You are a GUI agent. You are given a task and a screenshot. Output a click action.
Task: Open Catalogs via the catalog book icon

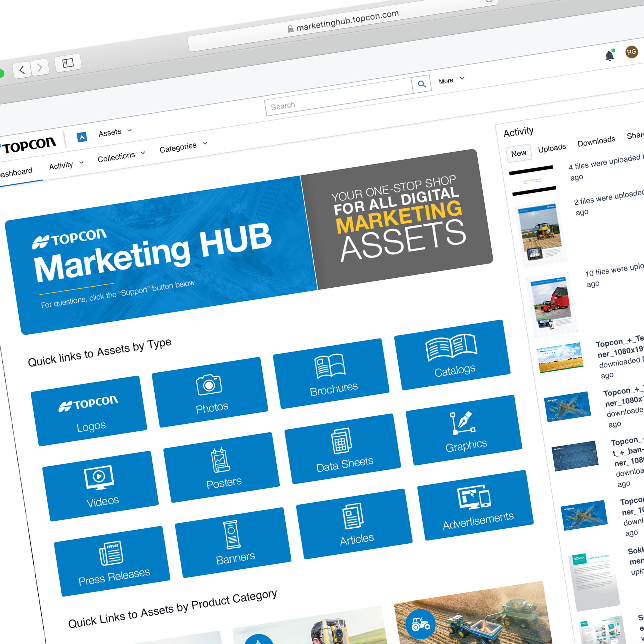(451, 347)
